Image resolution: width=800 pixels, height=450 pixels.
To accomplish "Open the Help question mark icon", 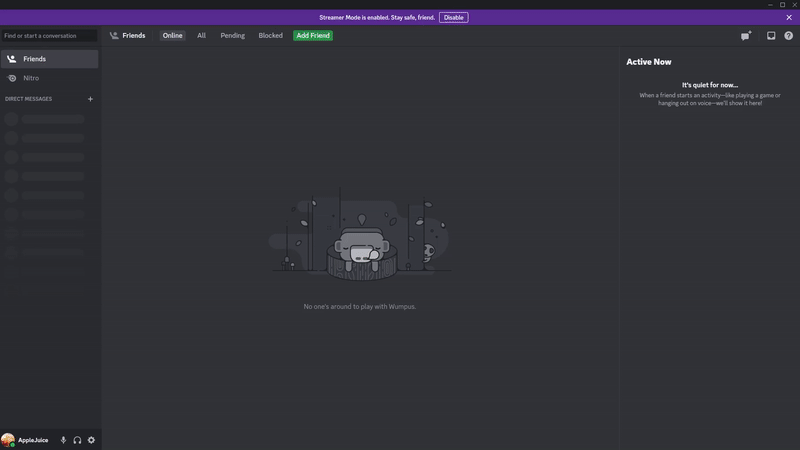I will pos(788,36).
